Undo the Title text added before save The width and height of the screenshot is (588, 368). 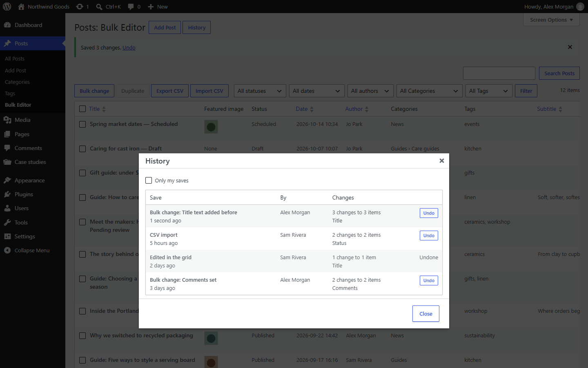tap(429, 213)
